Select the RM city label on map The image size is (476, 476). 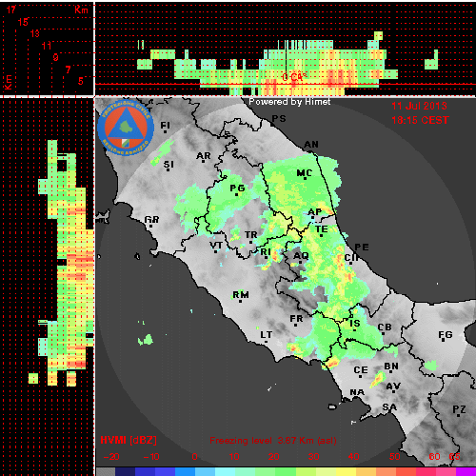coord(241,295)
